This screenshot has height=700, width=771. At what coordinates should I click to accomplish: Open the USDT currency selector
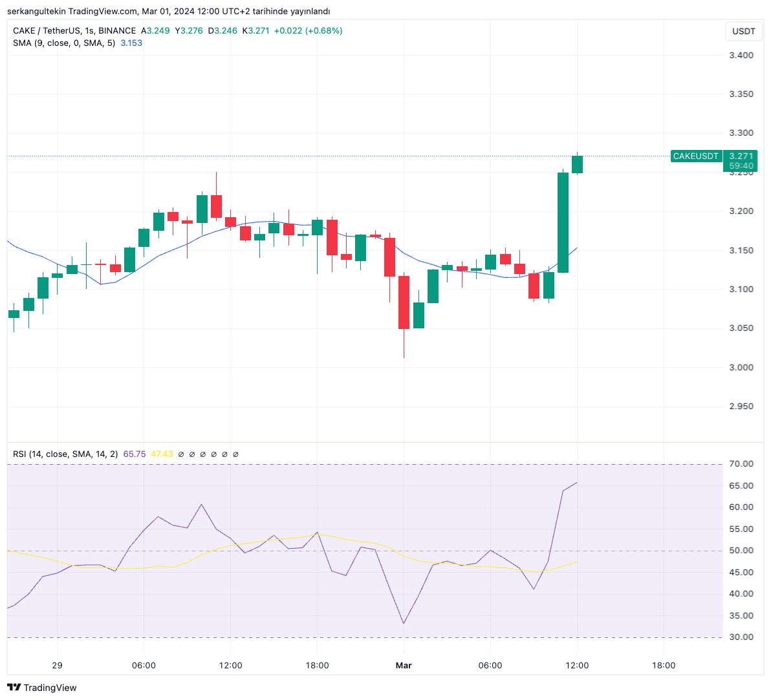point(743,31)
